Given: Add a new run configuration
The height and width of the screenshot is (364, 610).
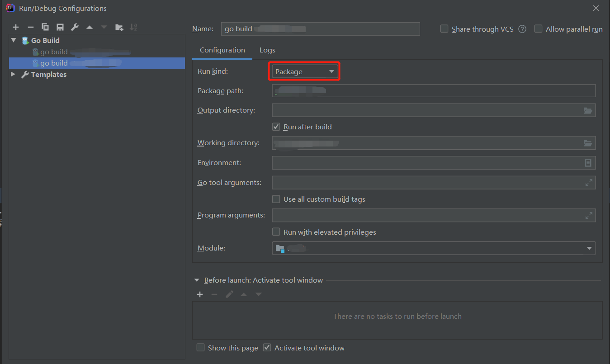Looking at the screenshot, I should [15, 27].
